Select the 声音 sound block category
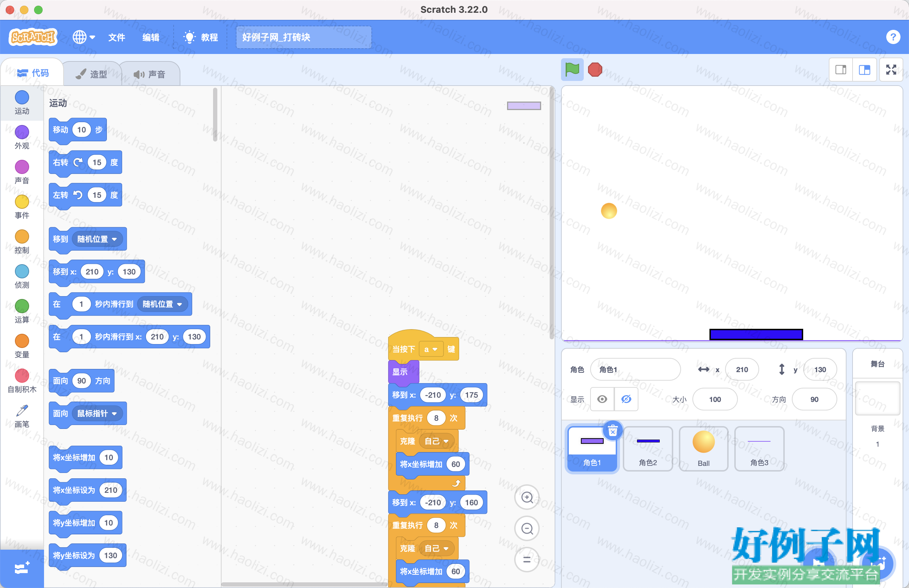Viewport: 909px width, 588px height. [x=22, y=172]
